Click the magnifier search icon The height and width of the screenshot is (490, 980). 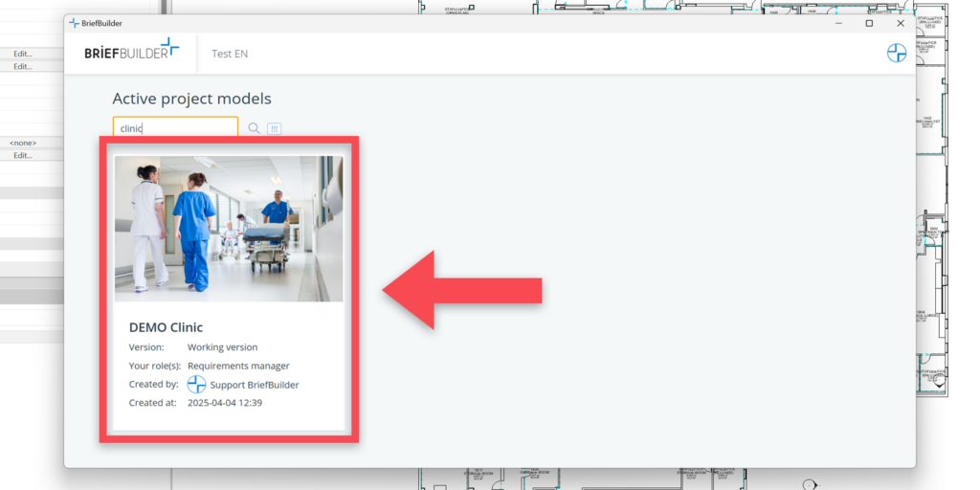254,128
